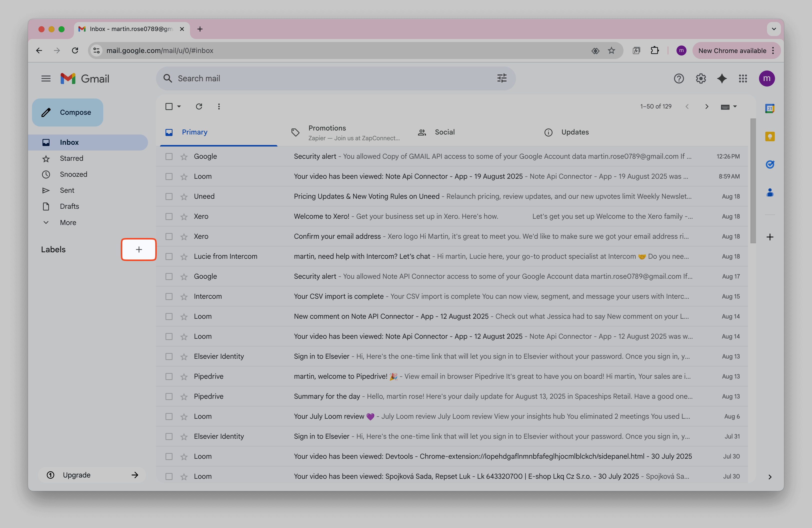Check the Pipedrive welcome email checkbox
812x528 pixels.
coord(169,376)
